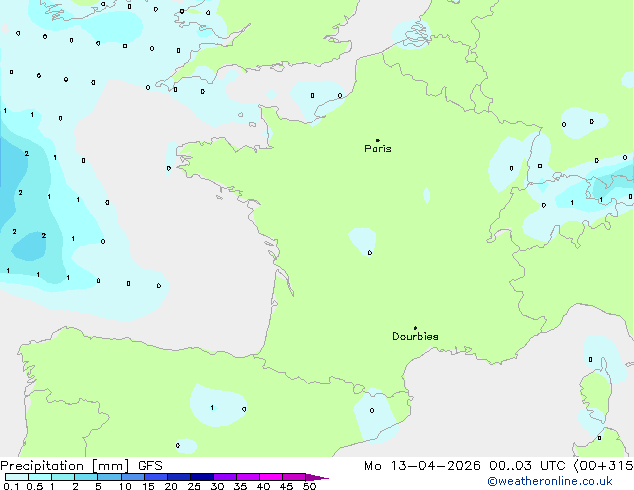
Task: Click the '00..03 UTC' time range text
Action: [527, 466]
